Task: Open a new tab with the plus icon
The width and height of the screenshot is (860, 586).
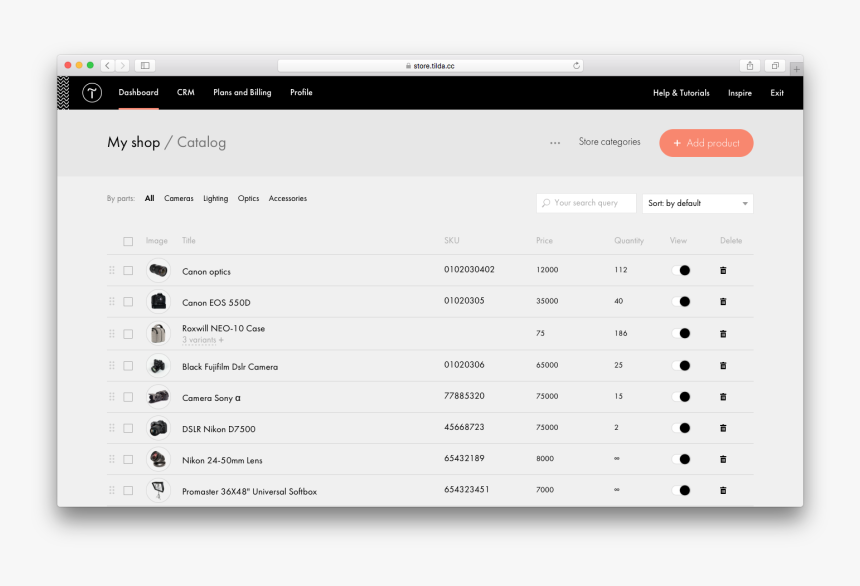Action: pos(796,69)
